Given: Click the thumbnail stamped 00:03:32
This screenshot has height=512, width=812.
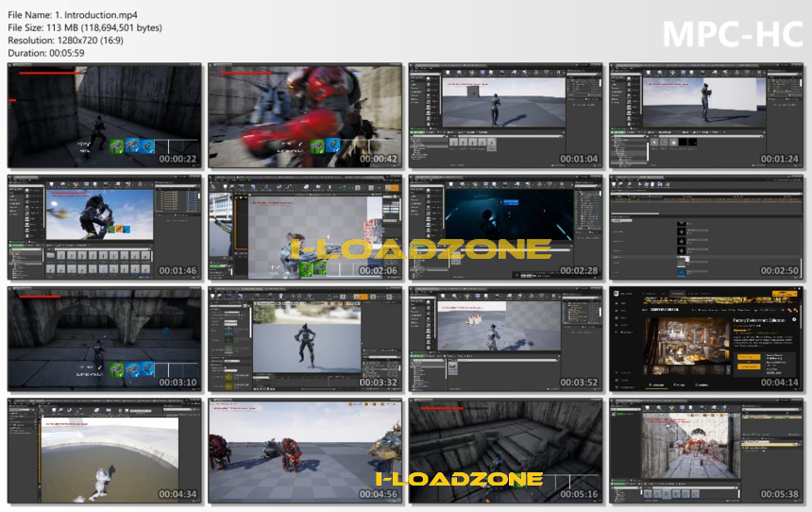Looking at the screenshot, I should 305,339.
